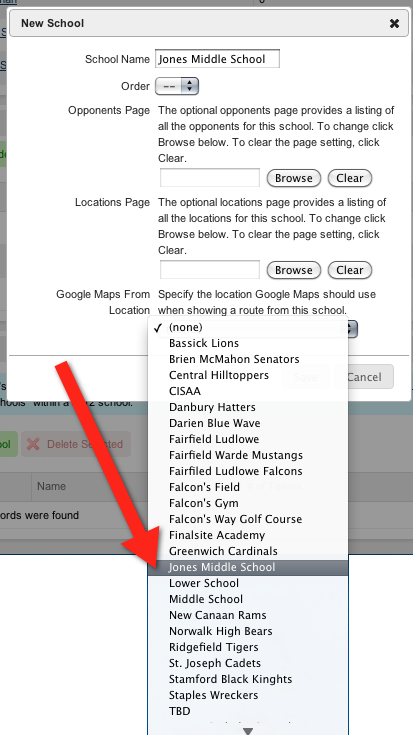
Task: Click the Locations Page path field
Action: 210,270
